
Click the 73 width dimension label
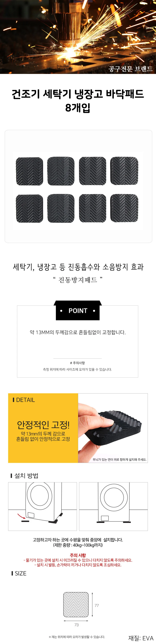(77, 624)
